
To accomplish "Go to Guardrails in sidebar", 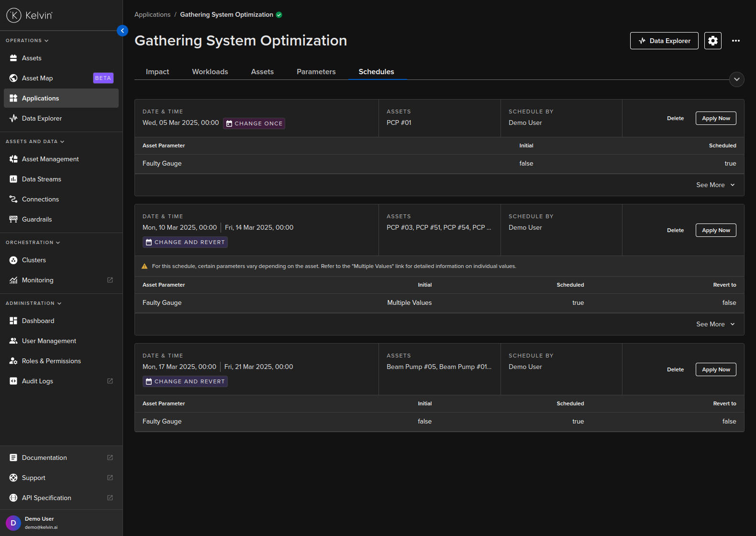I will (37, 219).
